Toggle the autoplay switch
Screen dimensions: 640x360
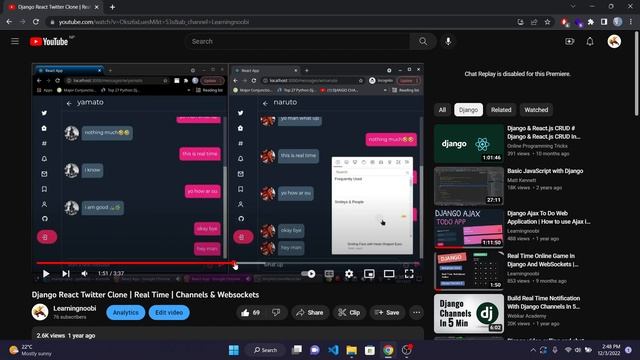click(308, 273)
